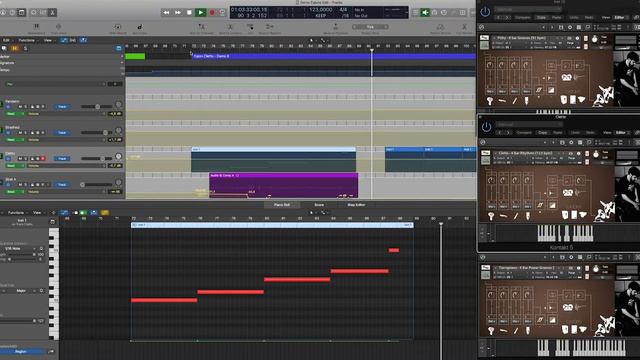Image resolution: width=640 pixels, height=360 pixels.
Task: Mute the audio track at bottom
Action: [x=20, y=184]
